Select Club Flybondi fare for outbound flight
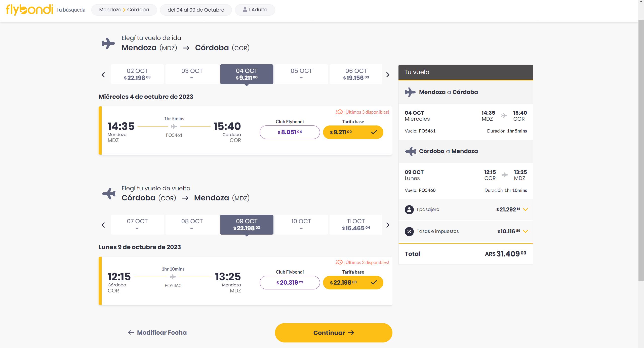 tap(290, 132)
